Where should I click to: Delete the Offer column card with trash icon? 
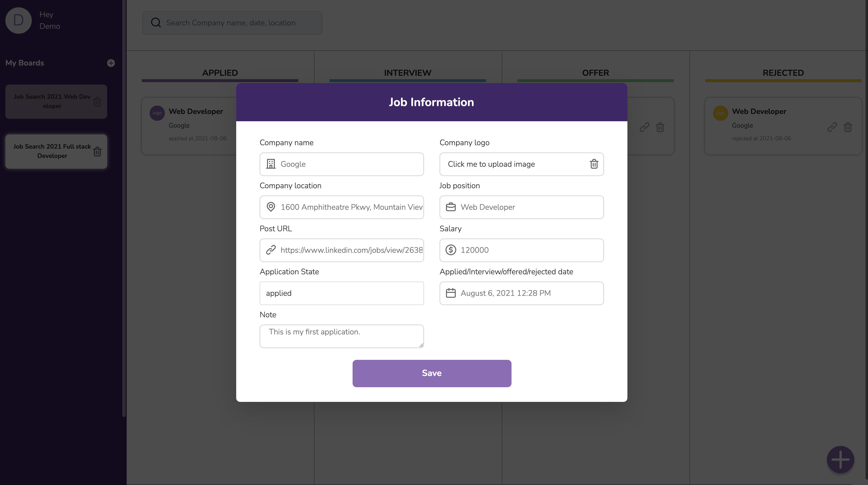point(660,127)
